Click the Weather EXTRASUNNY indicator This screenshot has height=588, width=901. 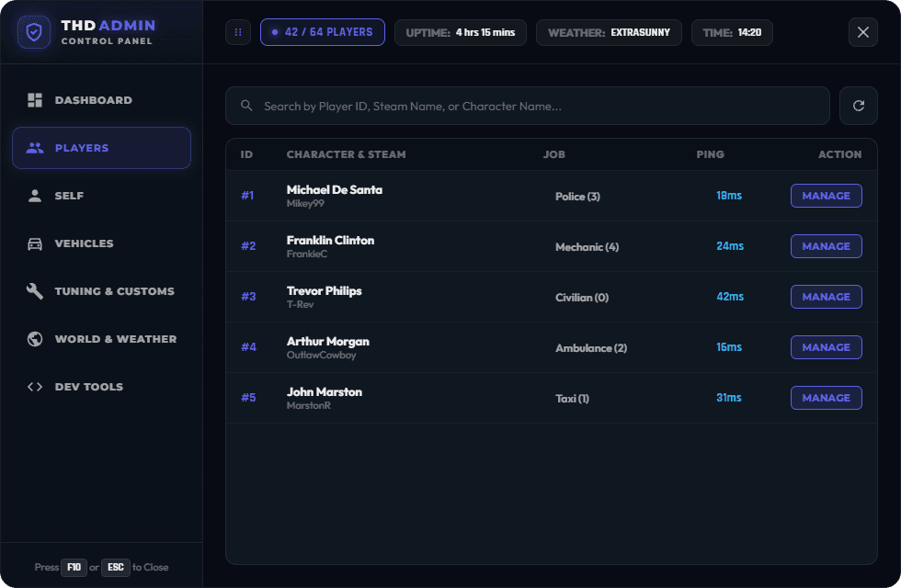click(609, 32)
